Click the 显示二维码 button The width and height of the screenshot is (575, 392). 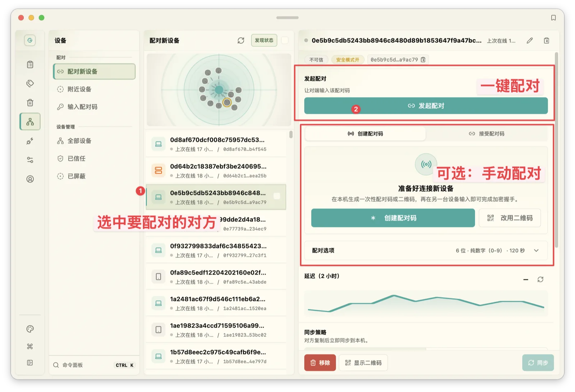[x=363, y=363]
